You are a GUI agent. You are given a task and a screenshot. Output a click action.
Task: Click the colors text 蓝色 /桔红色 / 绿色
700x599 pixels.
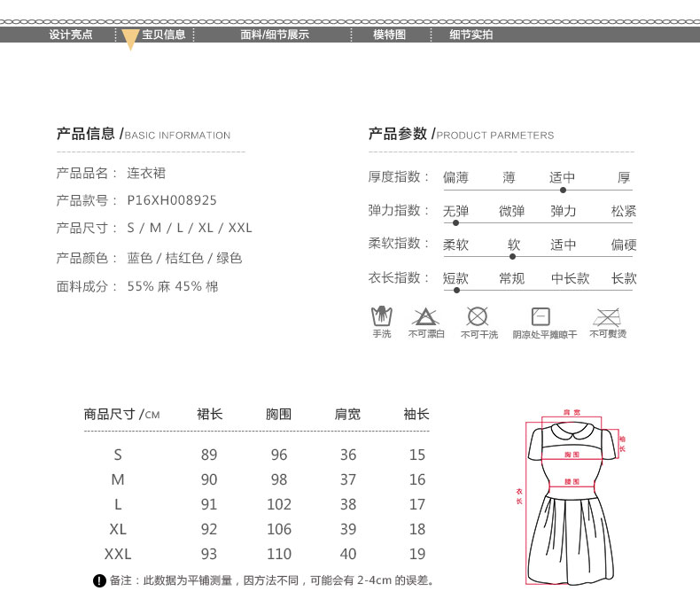tap(184, 258)
